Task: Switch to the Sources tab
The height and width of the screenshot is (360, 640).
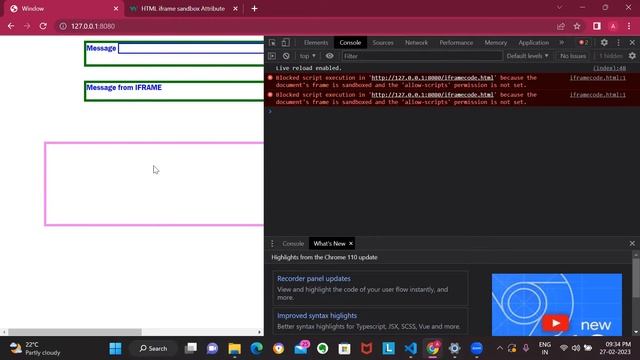Action: click(383, 42)
